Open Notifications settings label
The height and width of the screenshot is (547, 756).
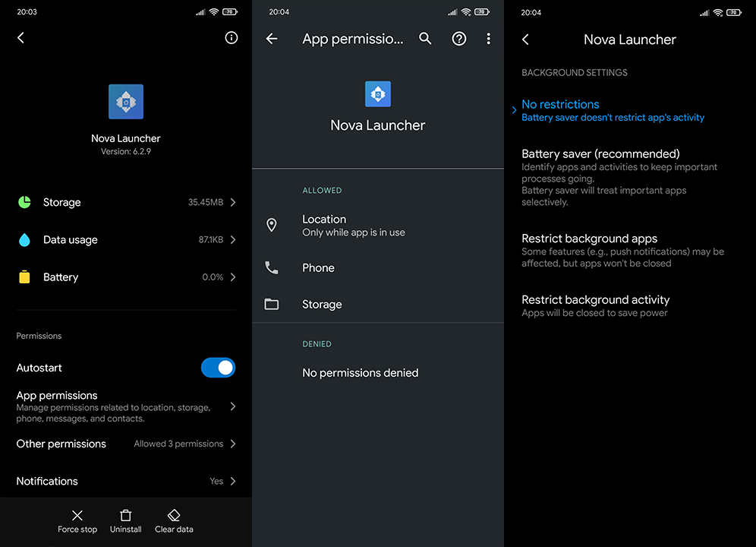[x=47, y=482]
